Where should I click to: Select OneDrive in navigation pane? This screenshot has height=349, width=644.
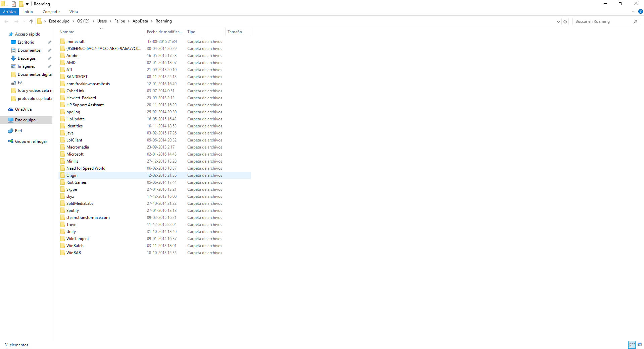(x=23, y=109)
